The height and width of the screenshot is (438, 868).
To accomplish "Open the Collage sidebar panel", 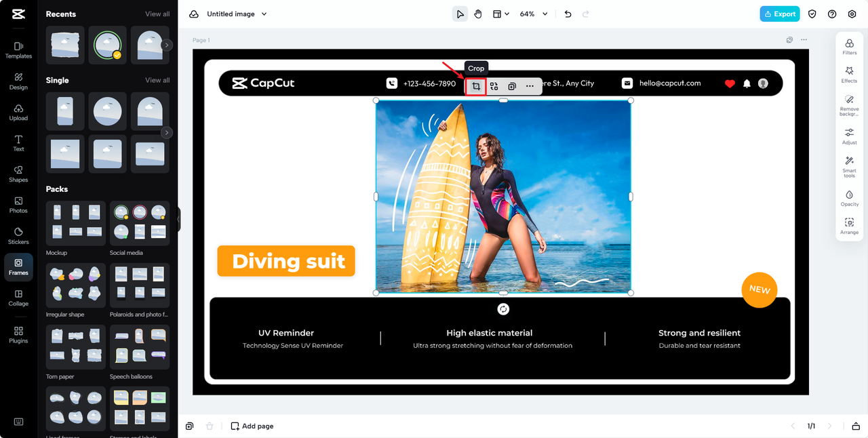I will (x=18, y=298).
